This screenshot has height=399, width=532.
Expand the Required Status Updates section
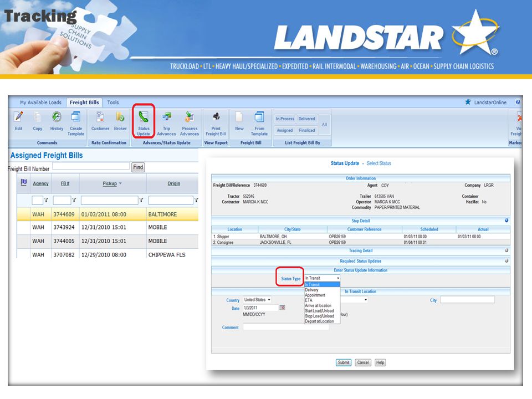507,261
